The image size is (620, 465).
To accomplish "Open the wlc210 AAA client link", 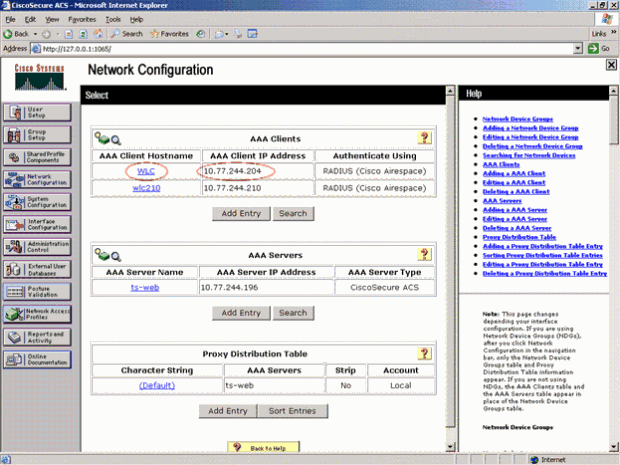I will coord(146,188).
